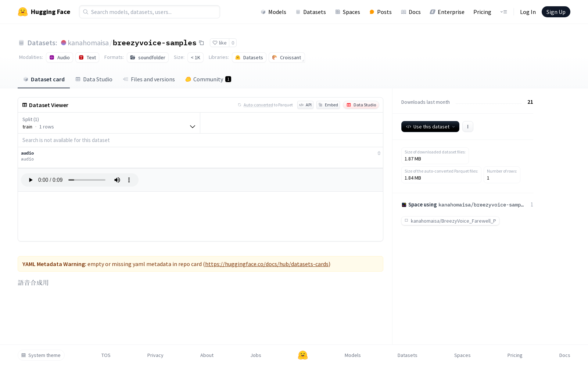588x368 pixels.
Task: Filter by Text modality tag
Action: click(87, 57)
